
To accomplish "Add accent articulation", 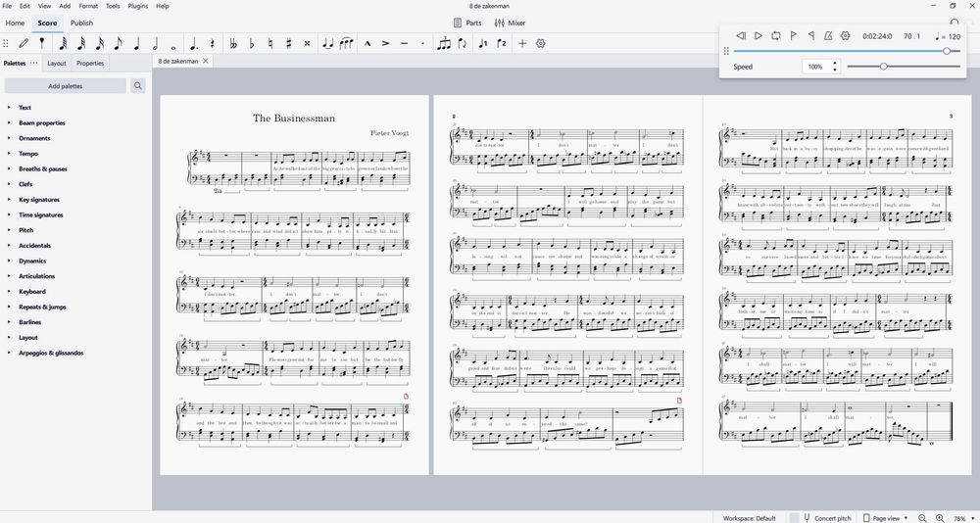I will click(385, 44).
